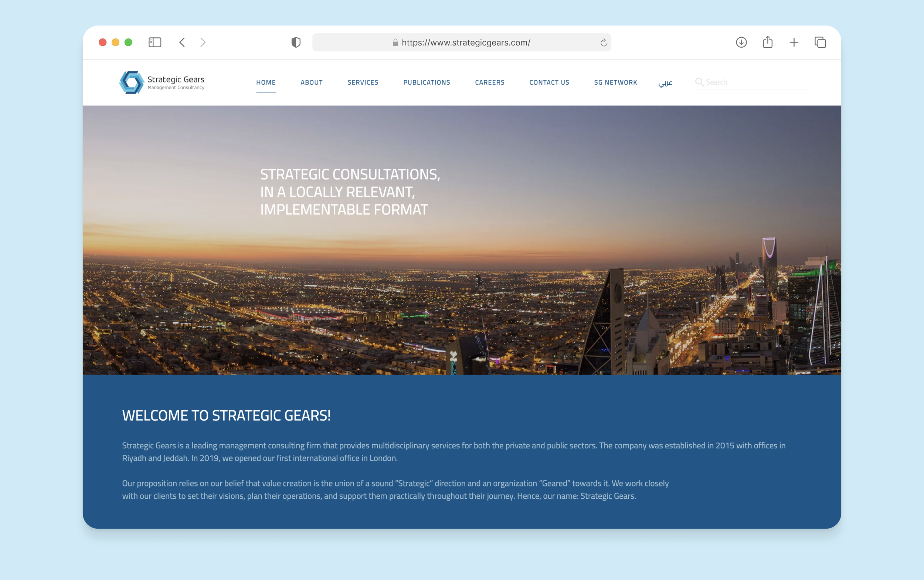Open the ABOUT menu item
Screen dimensions: 924x580
312,82
